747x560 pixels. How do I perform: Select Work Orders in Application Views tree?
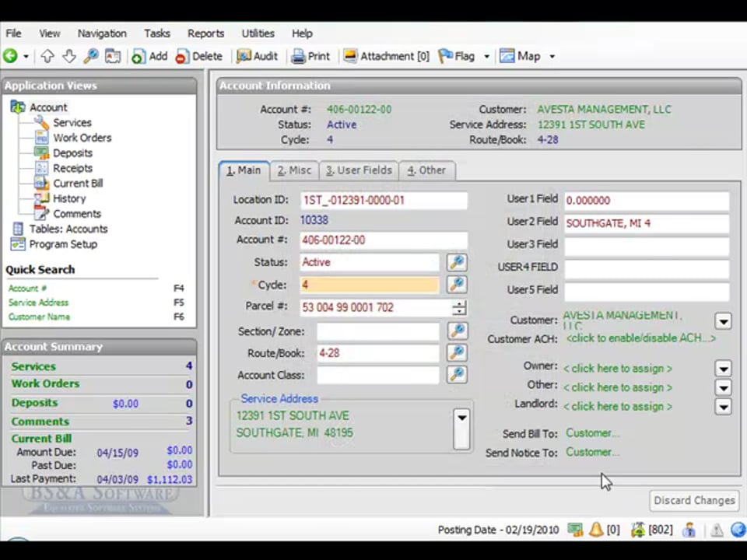click(82, 138)
